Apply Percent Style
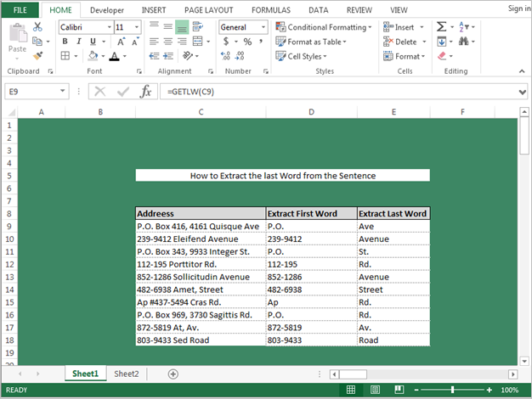Viewport: 532px width, 399px height. pyautogui.click(x=247, y=42)
